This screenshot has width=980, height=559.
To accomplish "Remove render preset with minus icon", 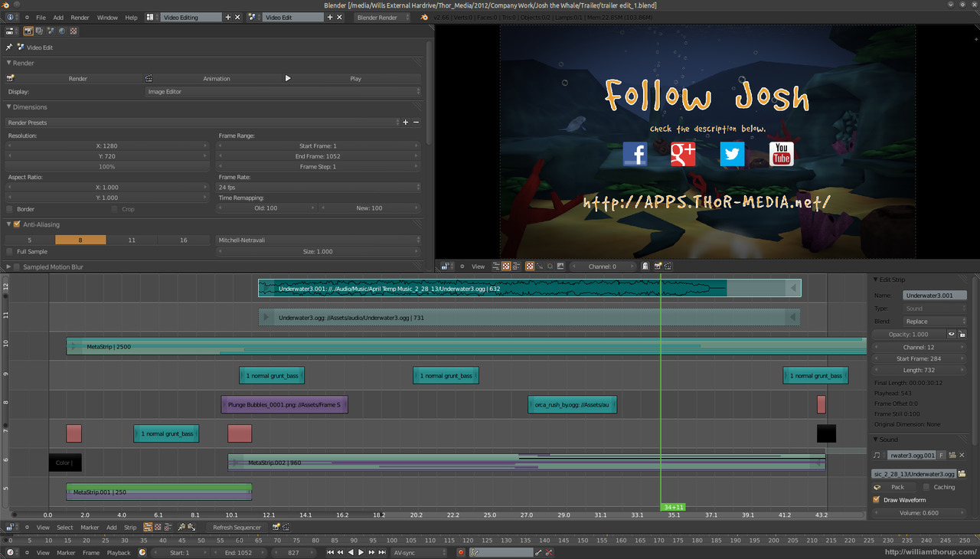I will 416,123.
